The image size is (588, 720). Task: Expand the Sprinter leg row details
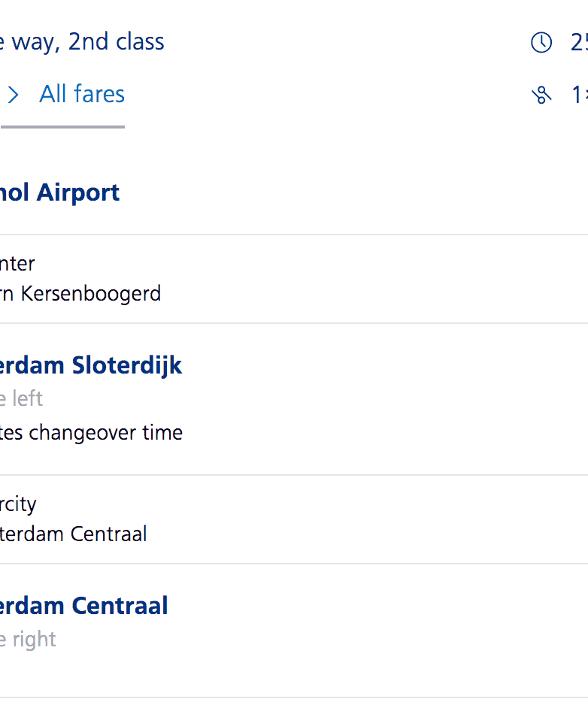point(301,279)
